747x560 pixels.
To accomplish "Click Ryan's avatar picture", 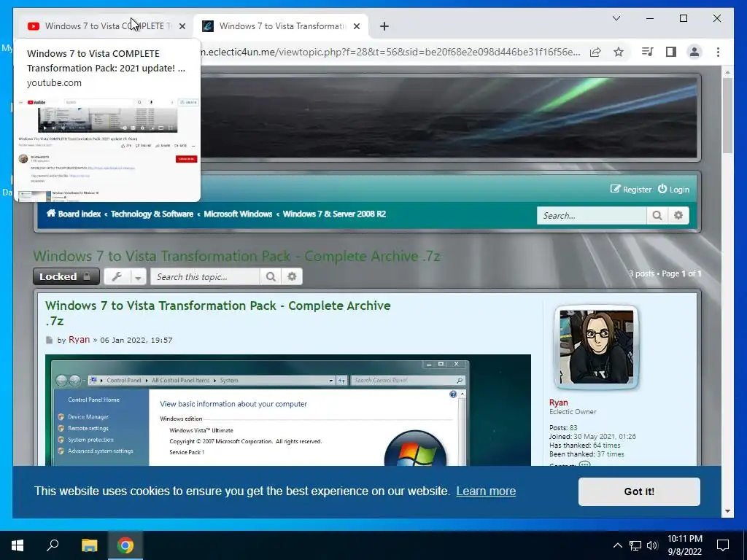I will 597,347.
